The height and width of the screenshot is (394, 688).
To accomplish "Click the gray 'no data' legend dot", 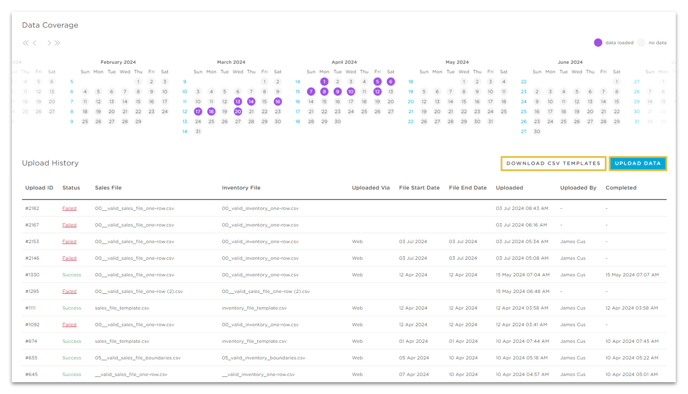I will tap(641, 43).
